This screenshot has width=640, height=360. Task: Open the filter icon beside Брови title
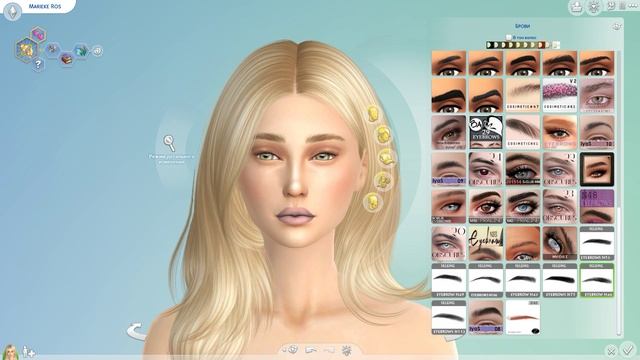pyautogui.click(x=616, y=27)
